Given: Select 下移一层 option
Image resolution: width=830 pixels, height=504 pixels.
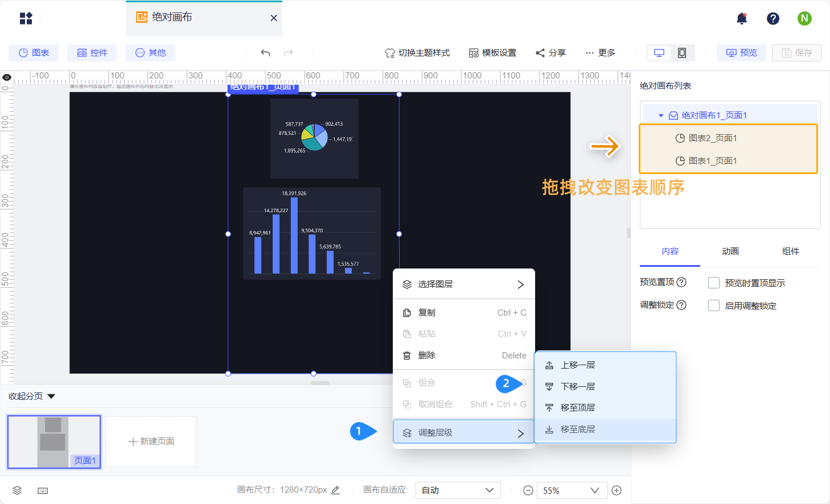Looking at the screenshot, I should click(x=605, y=387).
